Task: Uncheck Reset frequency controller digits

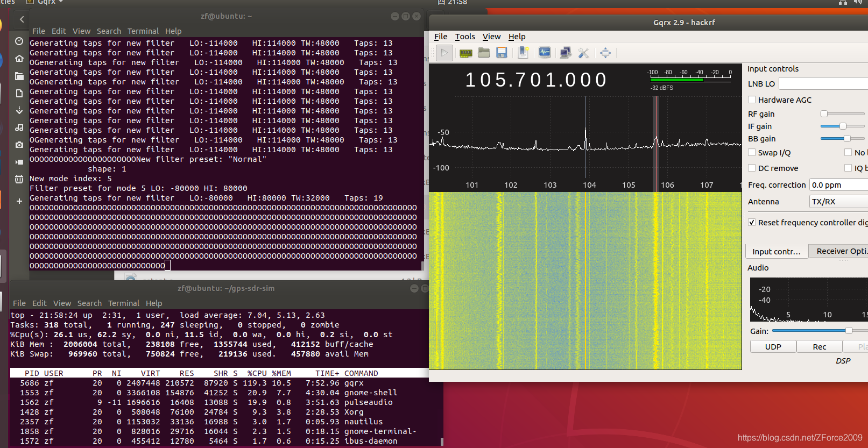Action: tap(752, 222)
